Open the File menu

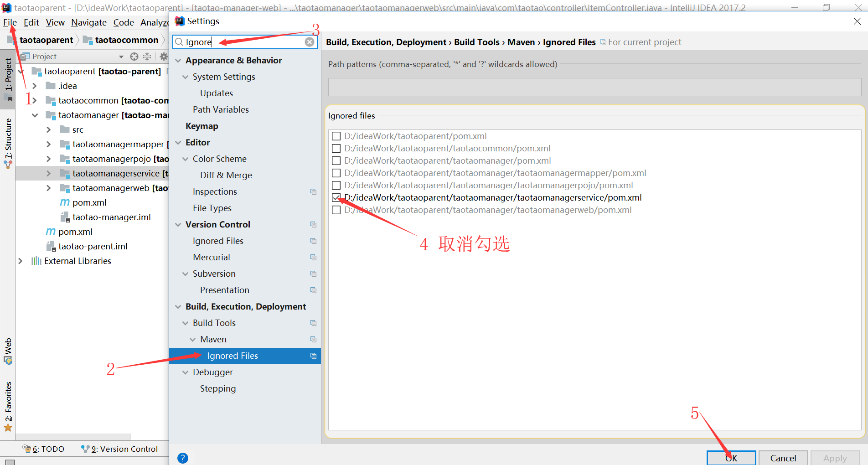click(10, 22)
